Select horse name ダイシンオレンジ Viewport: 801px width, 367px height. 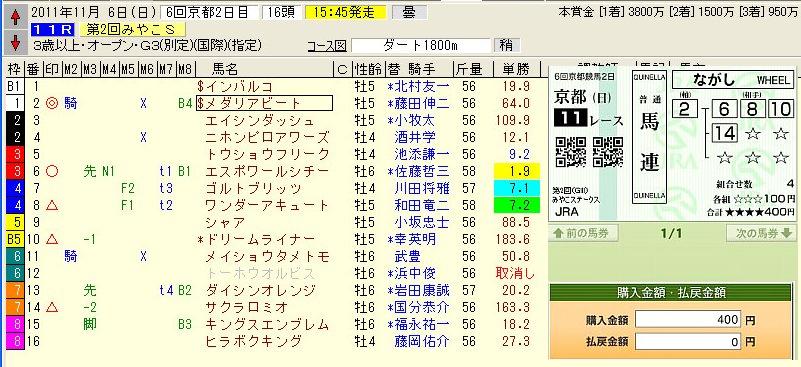tap(261, 291)
